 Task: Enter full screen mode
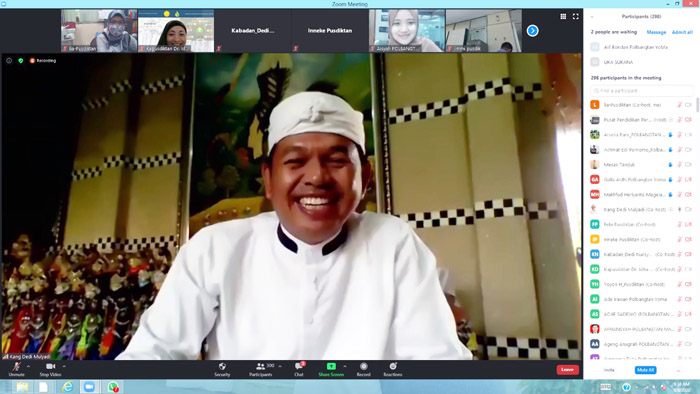pos(575,17)
